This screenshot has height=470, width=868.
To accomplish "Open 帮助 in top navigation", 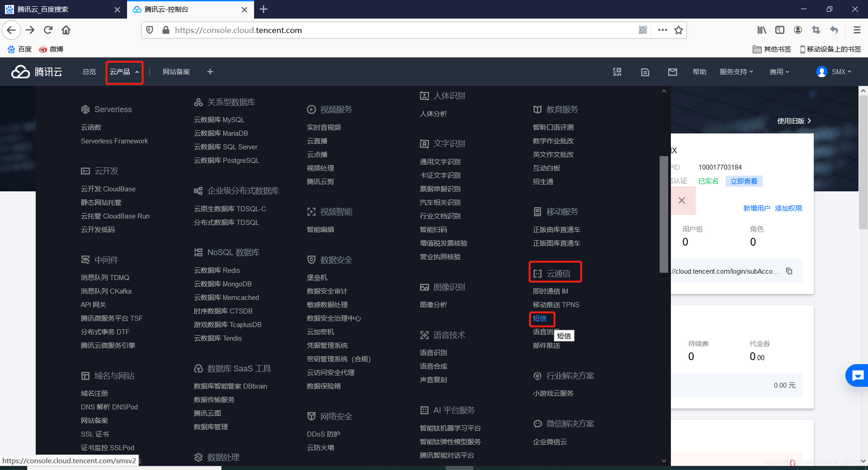I will point(699,72).
